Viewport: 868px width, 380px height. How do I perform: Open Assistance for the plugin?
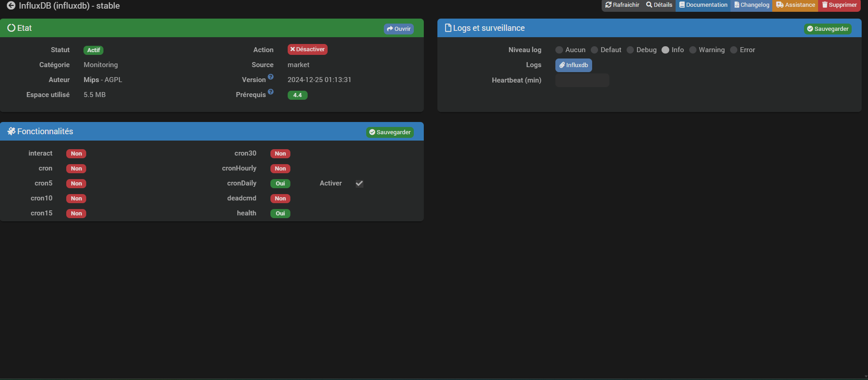(x=795, y=5)
